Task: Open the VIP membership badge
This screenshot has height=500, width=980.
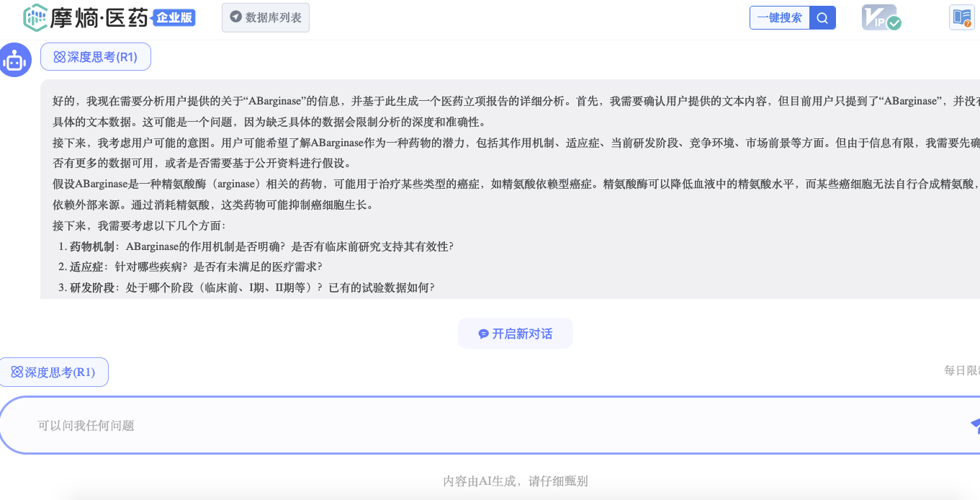Action: [881, 17]
